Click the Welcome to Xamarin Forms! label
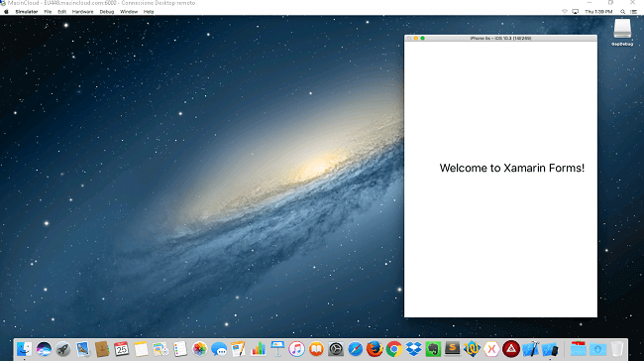Image resolution: width=644 pixels, height=361 pixels. [512, 168]
